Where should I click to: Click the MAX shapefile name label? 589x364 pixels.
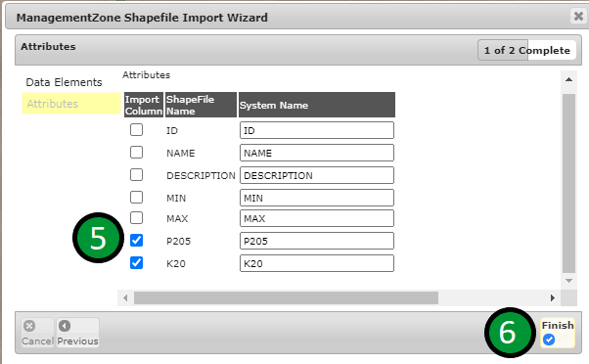[x=177, y=218]
